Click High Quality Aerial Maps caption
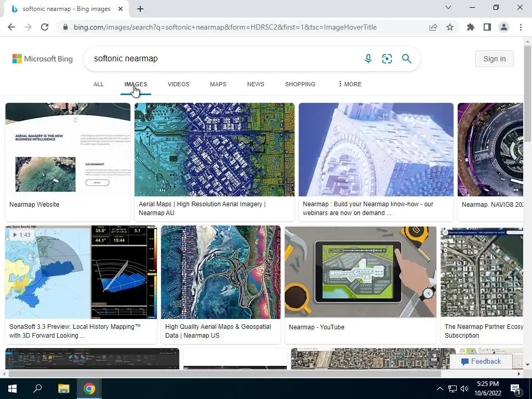 (x=218, y=331)
